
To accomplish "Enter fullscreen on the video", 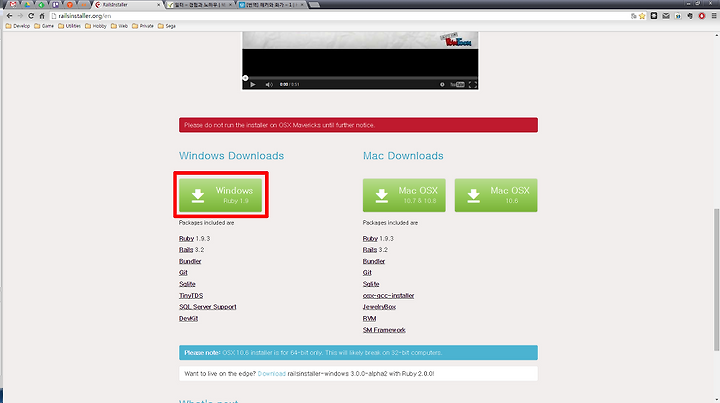I will click(x=472, y=84).
